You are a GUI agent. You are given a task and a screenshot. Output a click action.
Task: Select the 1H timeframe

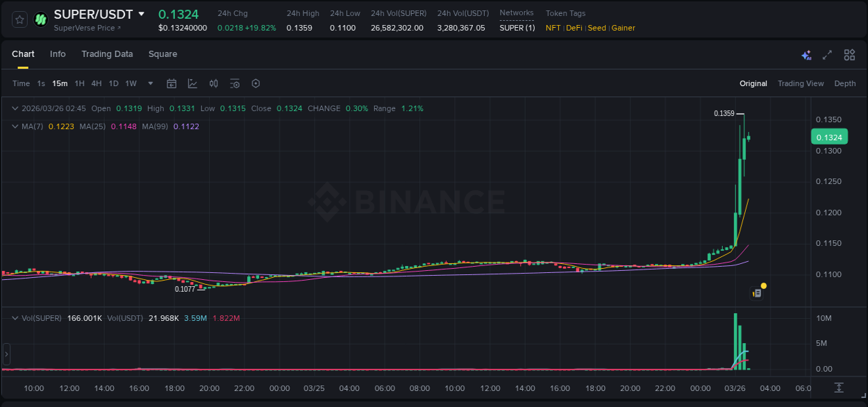coord(81,83)
